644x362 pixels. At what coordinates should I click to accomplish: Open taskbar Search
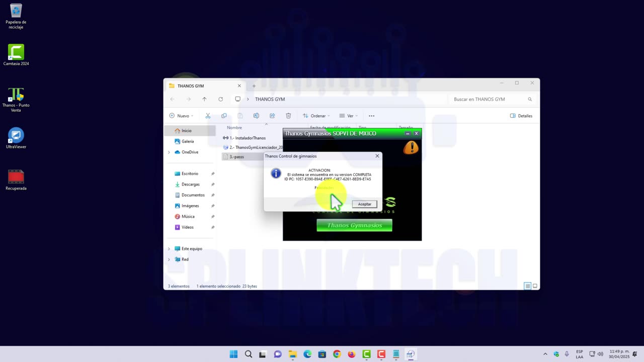(248, 354)
